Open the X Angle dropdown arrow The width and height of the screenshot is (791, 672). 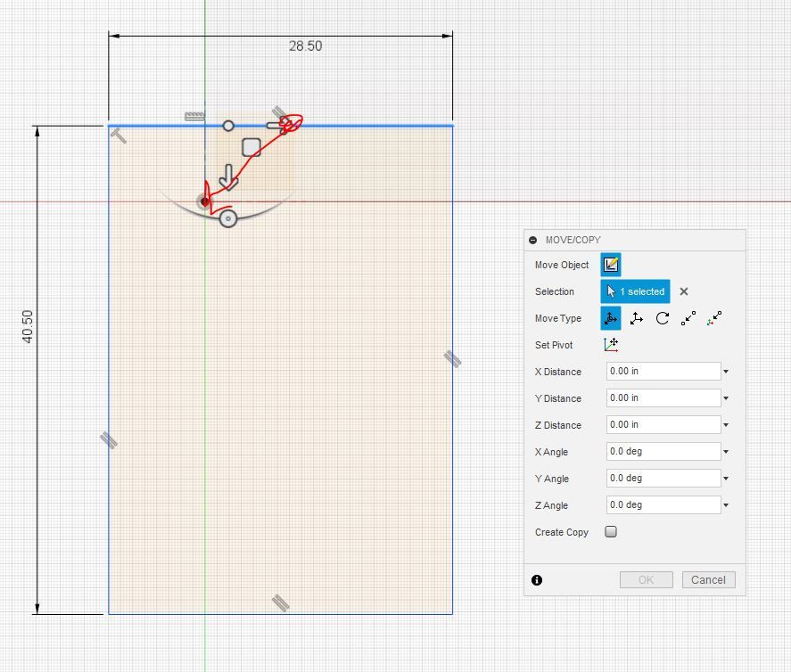[x=726, y=452]
